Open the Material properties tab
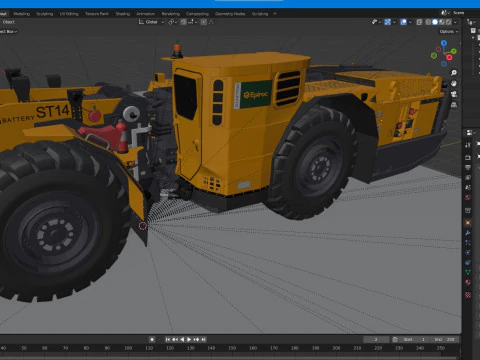The width and height of the screenshot is (480, 360). 468,282
